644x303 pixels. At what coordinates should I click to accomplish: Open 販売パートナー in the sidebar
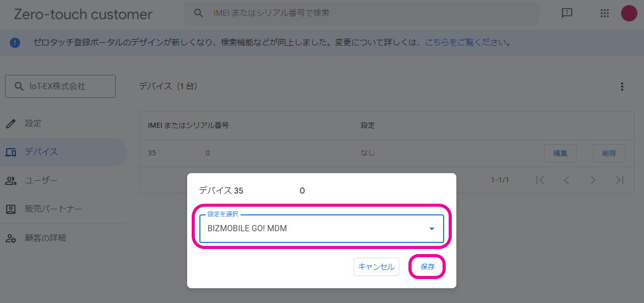click(53, 209)
